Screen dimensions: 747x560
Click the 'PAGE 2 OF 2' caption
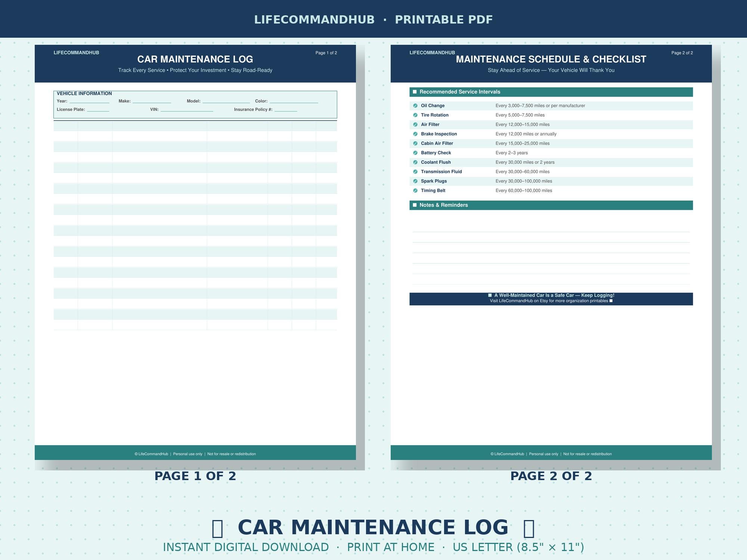[x=551, y=476]
